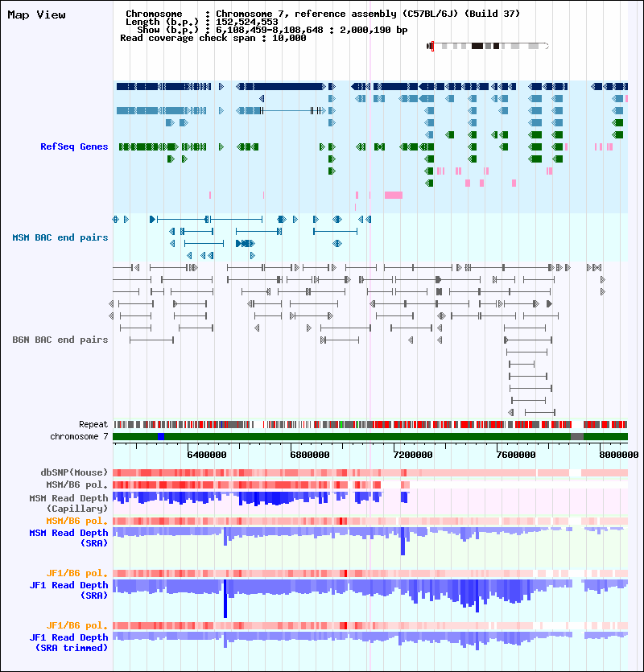Screen dimensions: 644x672
Task: Click the dark band on the chromosome ideogram
Action: pyautogui.click(x=477, y=46)
